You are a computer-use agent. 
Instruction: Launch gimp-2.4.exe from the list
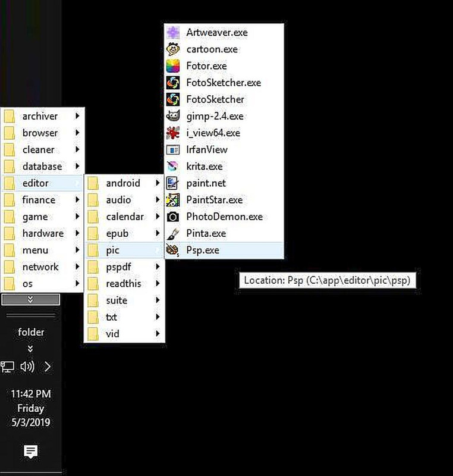tap(224, 116)
